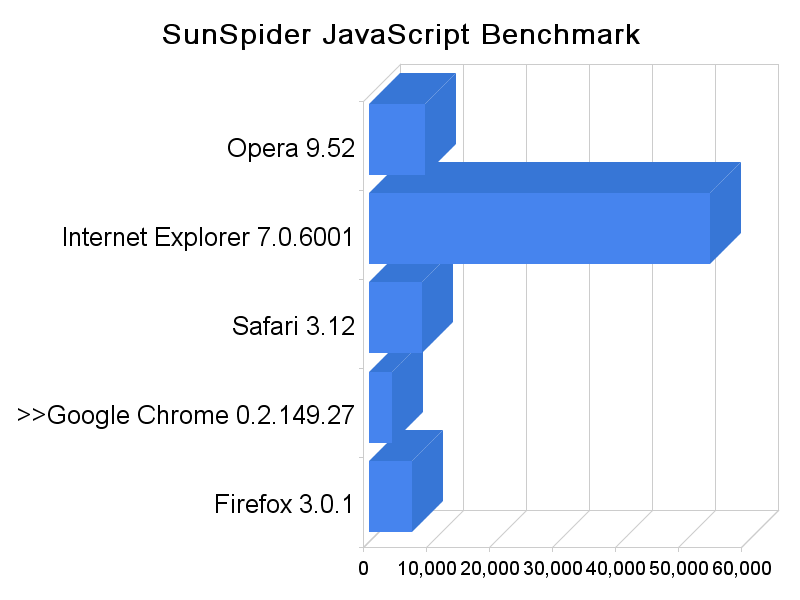Select the Opera 9.52 label
800x600 pixels.
(x=291, y=148)
